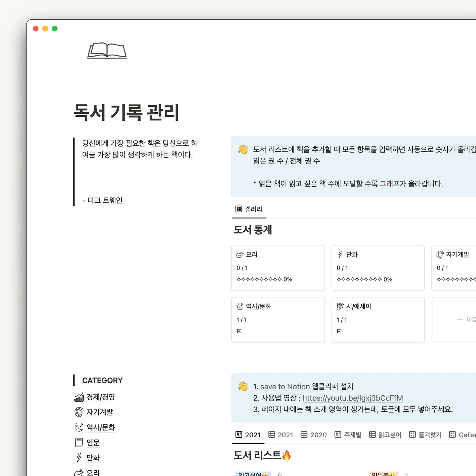Click the moon icon beside 역사/문화 in CATEGORY
Screen dimensions: 476x476
click(x=79, y=427)
